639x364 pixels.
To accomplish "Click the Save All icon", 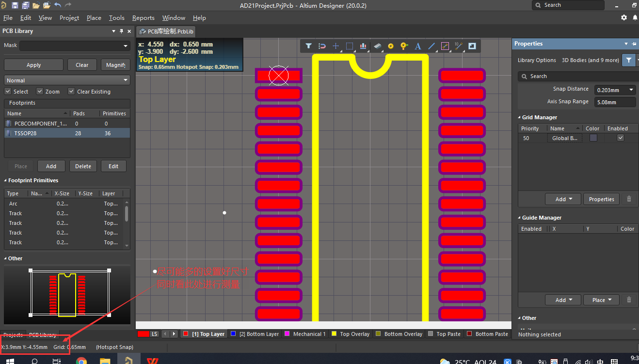I will pos(25,5).
